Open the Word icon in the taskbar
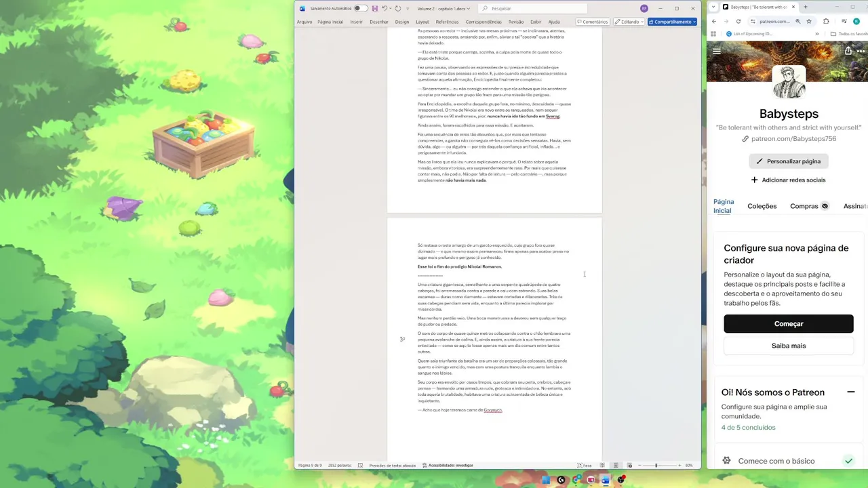 [x=605, y=480]
